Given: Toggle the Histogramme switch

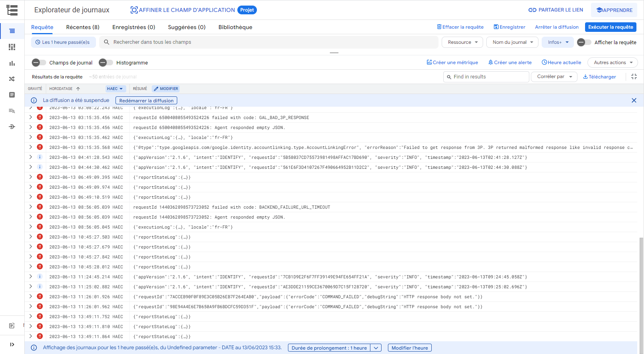Looking at the screenshot, I should click(106, 63).
